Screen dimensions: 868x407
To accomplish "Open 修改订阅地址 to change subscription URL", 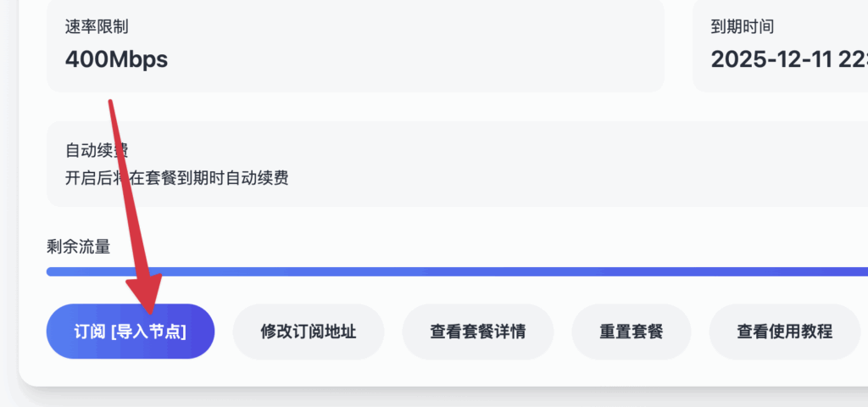I will click(308, 332).
